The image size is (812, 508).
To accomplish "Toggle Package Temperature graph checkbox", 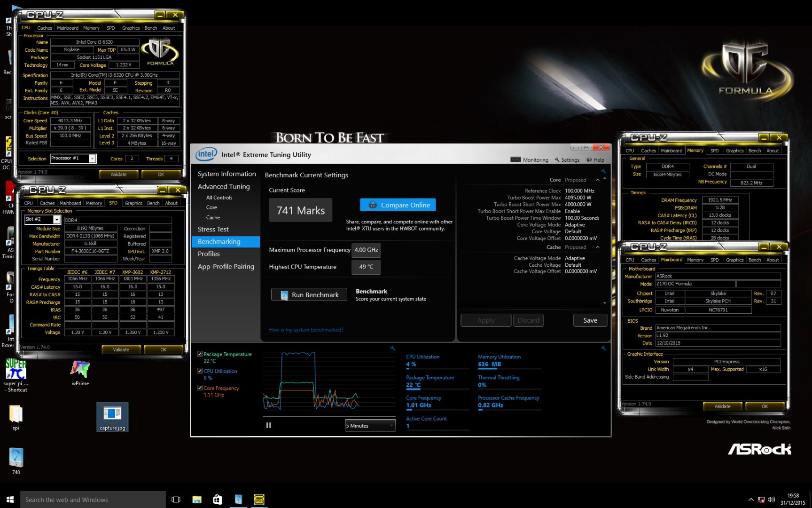I will tap(200, 354).
